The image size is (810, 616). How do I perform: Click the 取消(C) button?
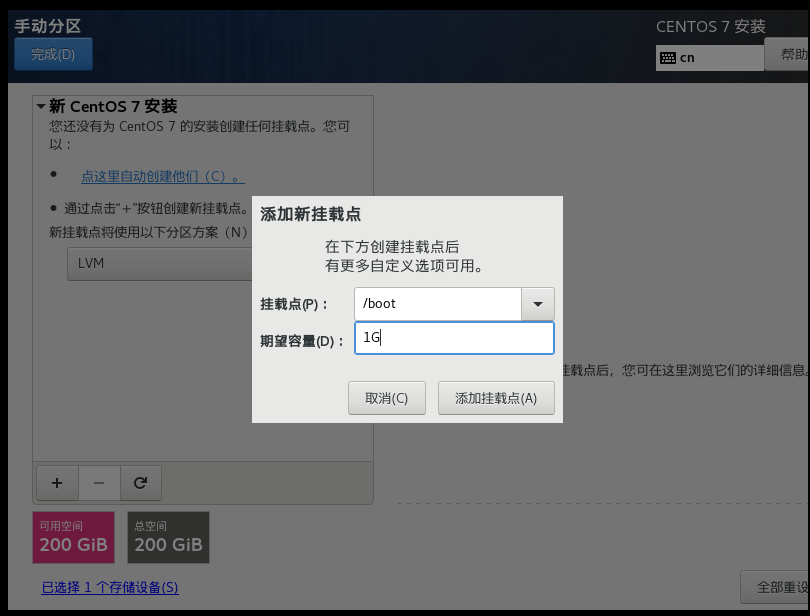(x=386, y=398)
